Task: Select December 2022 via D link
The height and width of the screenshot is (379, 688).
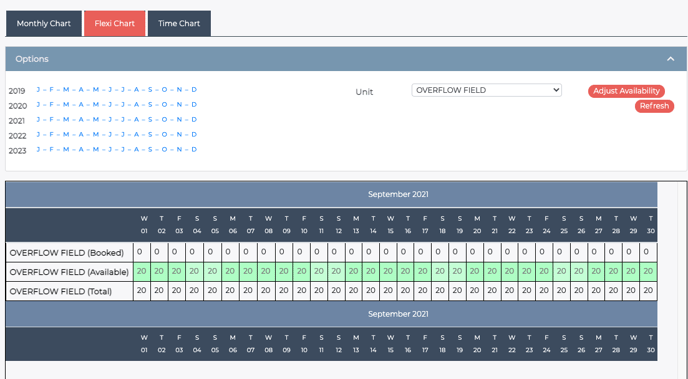Action: (x=194, y=134)
